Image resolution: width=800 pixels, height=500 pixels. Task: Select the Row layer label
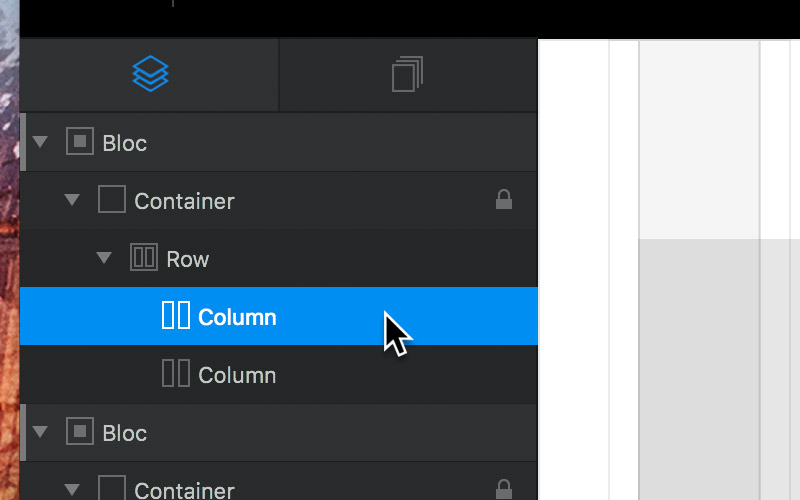click(188, 260)
